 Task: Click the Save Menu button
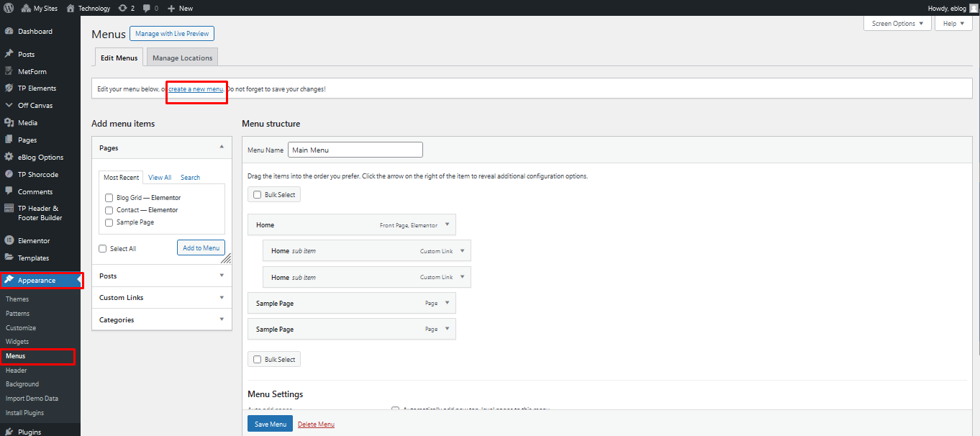271,424
